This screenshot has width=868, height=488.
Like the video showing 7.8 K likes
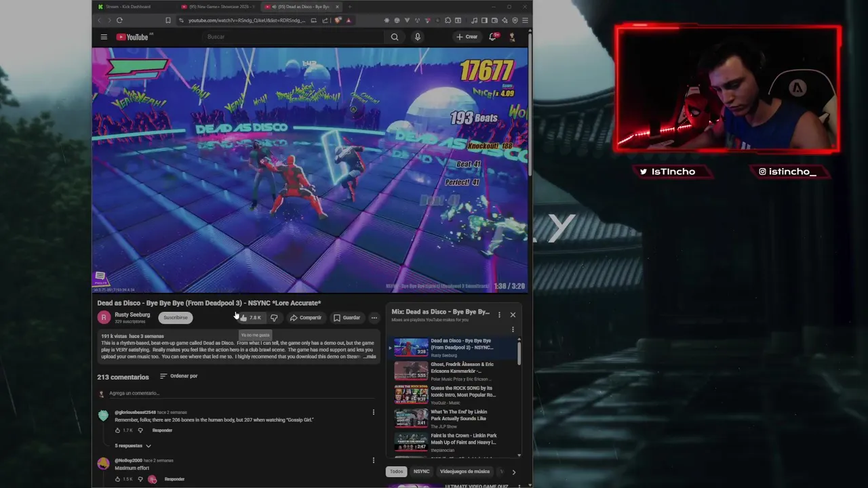coord(250,317)
